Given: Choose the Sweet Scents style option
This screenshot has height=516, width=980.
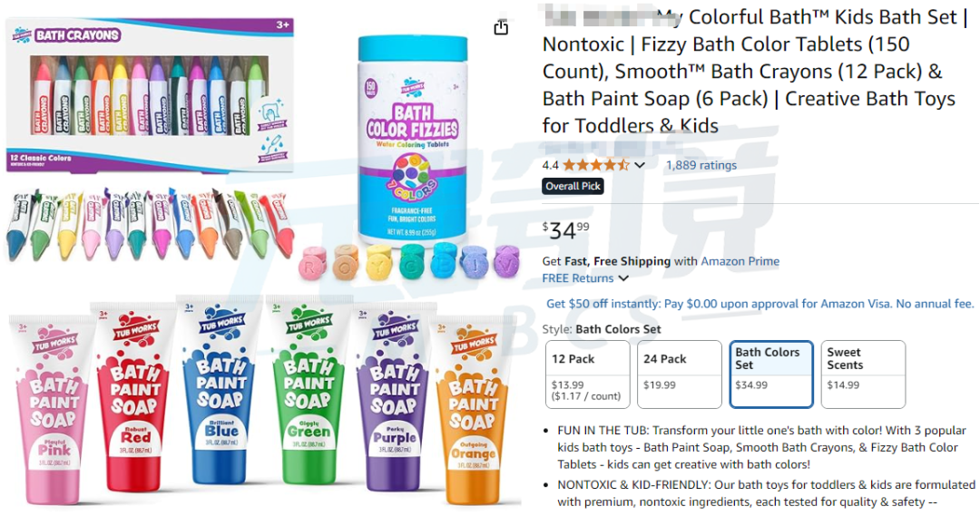Looking at the screenshot, I should (863, 374).
